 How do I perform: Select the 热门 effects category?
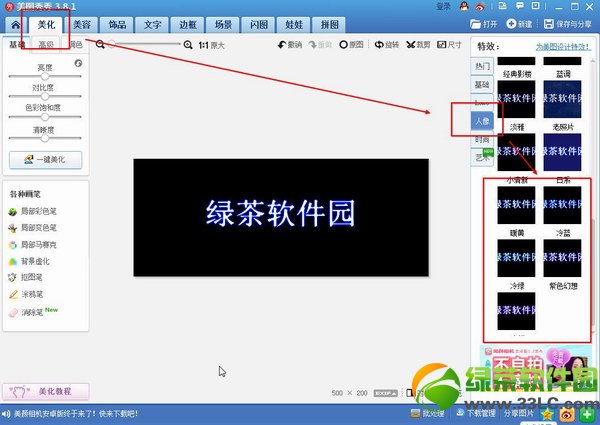click(482, 67)
